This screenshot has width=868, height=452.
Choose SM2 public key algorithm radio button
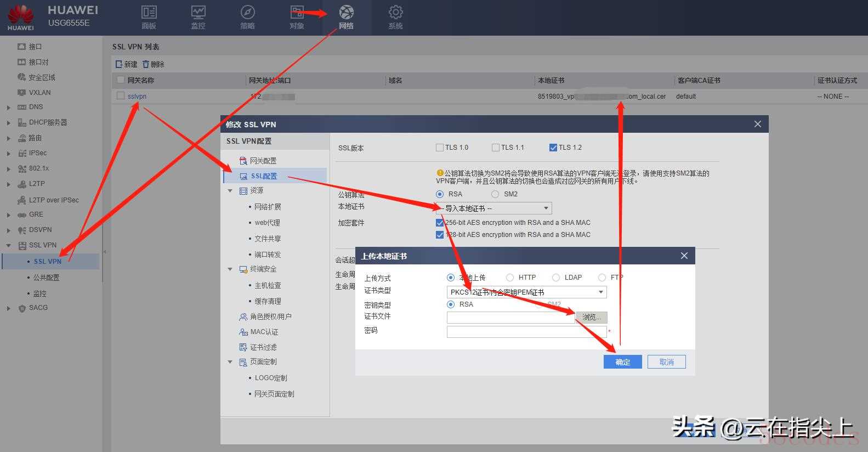pyautogui.click(x=495, y=194)
